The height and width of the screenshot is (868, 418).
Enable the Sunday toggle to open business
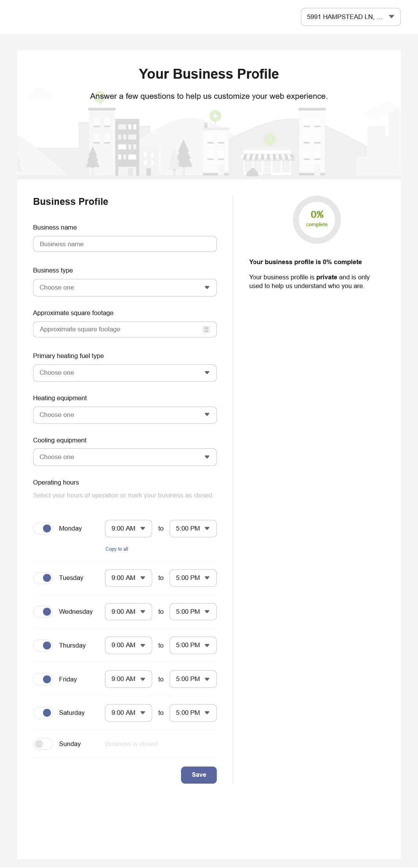click(43, 744)
